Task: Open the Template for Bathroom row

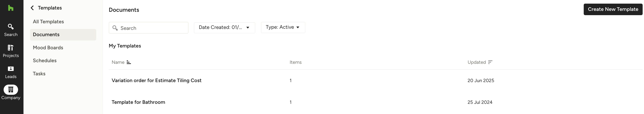Action: [138, 102]
